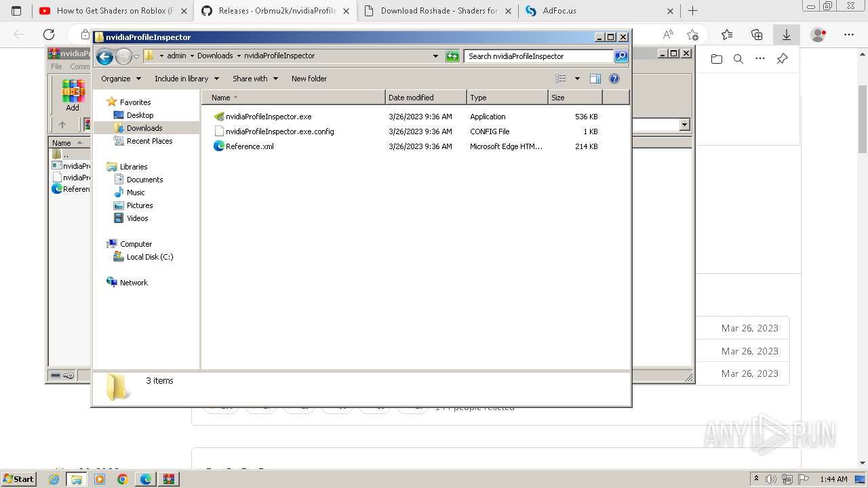Image resolution: width=868 pixels, height=488 pixels.
Task: Open Edge settings and more ellipsis
Action: pos(849,35)
